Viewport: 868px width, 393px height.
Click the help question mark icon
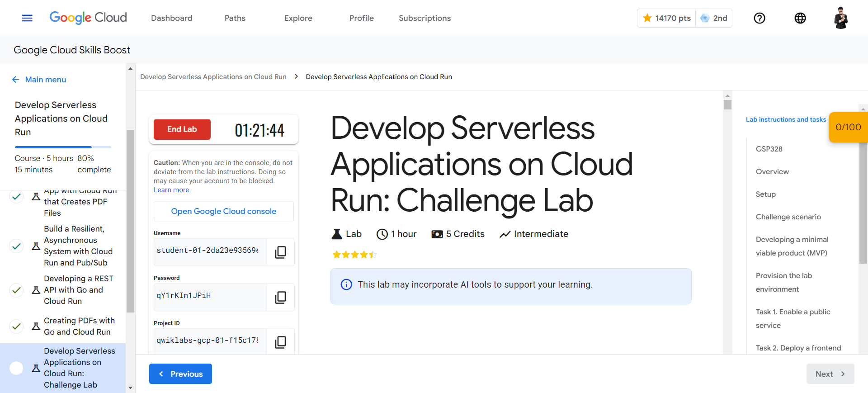pos(759,18)
